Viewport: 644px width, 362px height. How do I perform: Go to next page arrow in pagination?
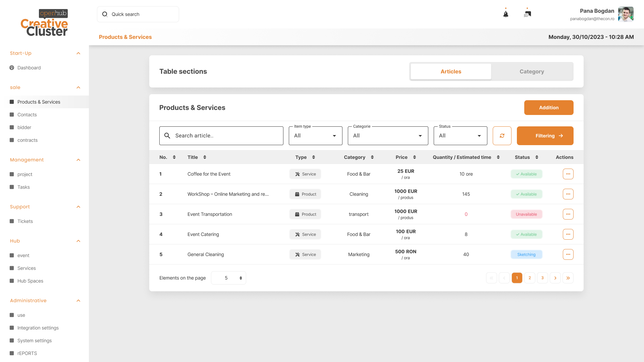point(555,278)
